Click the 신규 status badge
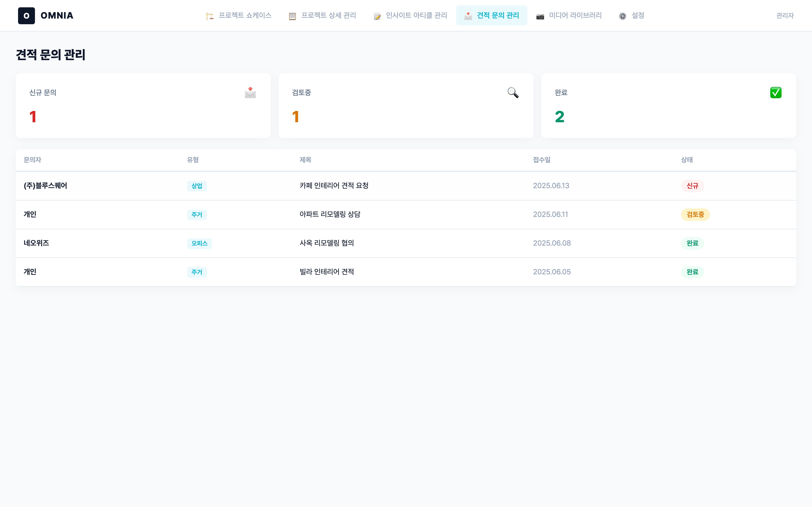The width and height of the screenshot is (812, 507). pyautogui.click(x=692, y=186)
